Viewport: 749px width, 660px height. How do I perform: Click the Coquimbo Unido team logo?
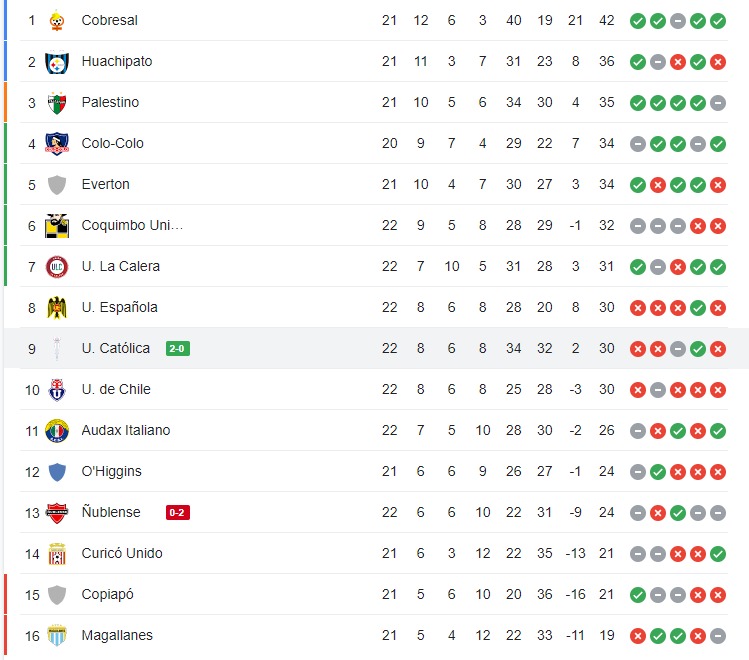(x=57, y=226)
